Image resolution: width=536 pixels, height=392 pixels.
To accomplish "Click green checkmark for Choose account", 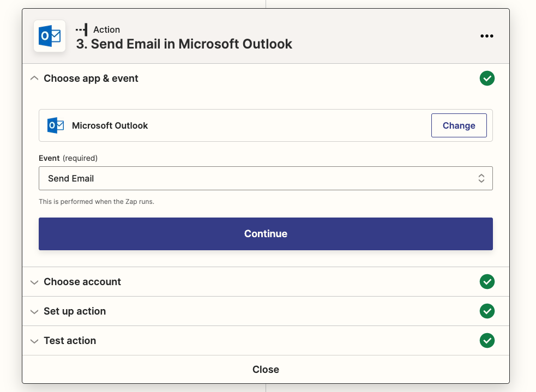I will tap(487, 282).
